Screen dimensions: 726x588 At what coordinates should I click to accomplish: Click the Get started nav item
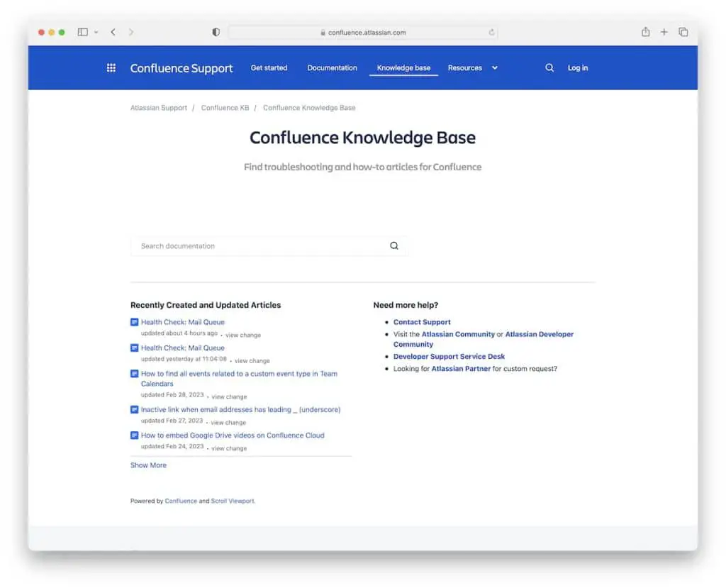pyautogui.click(x=269, y=68)
